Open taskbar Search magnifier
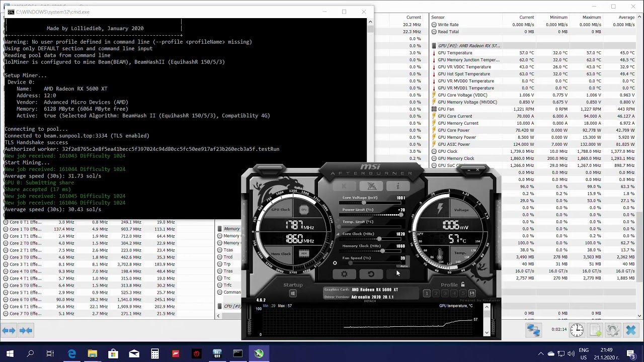The width and height of the screenshot is (644, 362). [30, 354]
